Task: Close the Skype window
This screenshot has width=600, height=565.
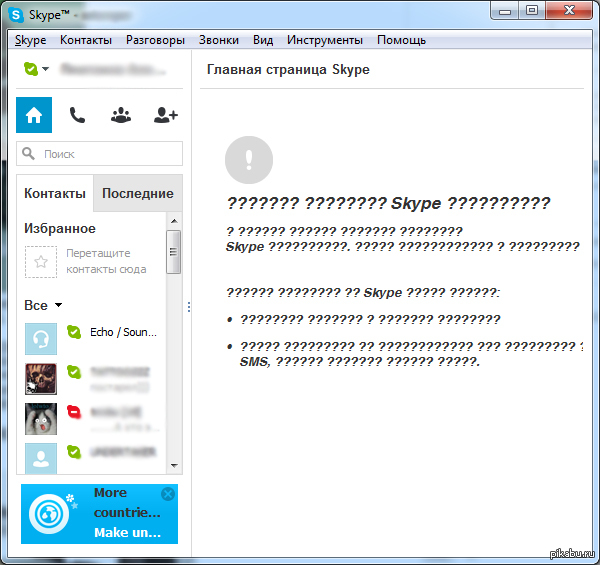Action: [569, 11]
